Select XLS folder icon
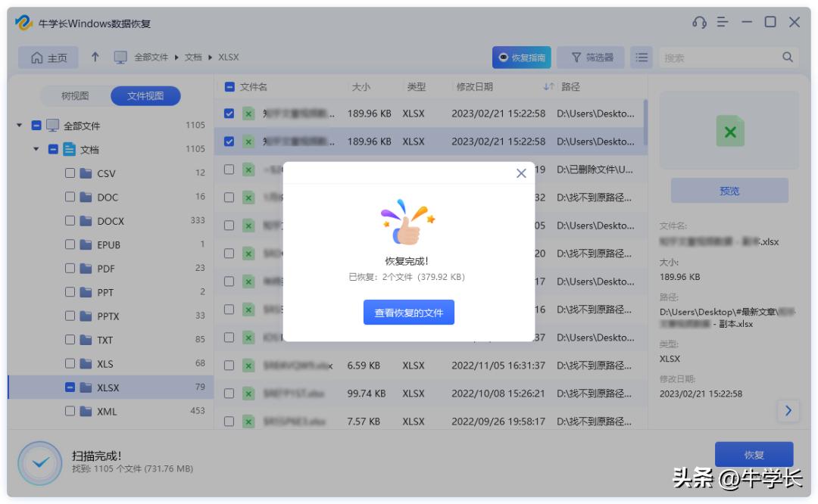The image size is (818, 504). [x=86, y=364]
